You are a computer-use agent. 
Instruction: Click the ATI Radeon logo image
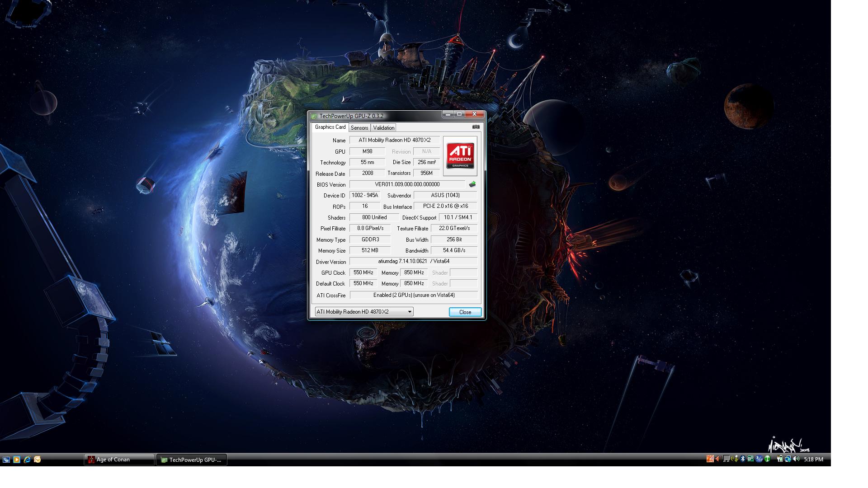pyautogui.click(x=460, y=156)
